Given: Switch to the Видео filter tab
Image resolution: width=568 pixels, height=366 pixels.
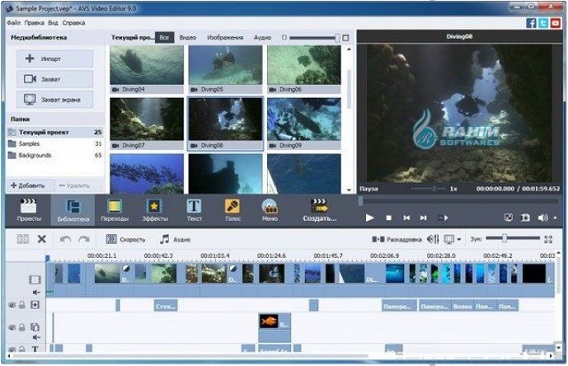Looking at the screenshot, I should point(188,37).
